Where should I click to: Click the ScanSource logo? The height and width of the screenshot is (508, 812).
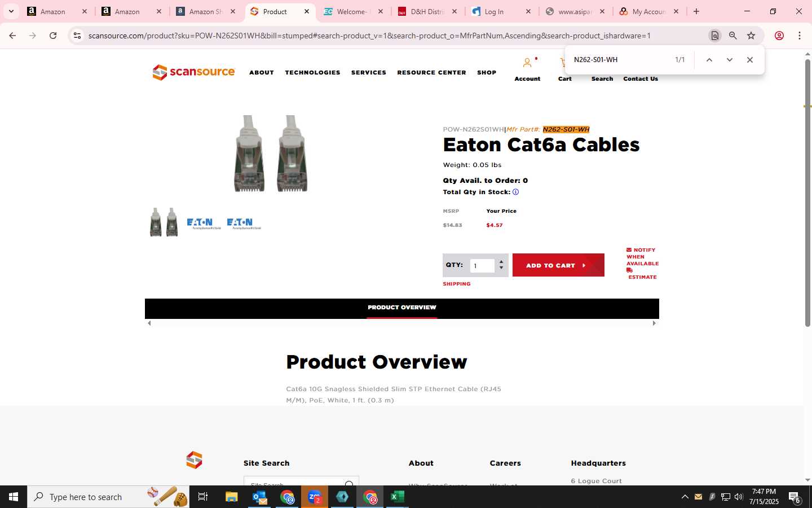(x=193, y=72)
